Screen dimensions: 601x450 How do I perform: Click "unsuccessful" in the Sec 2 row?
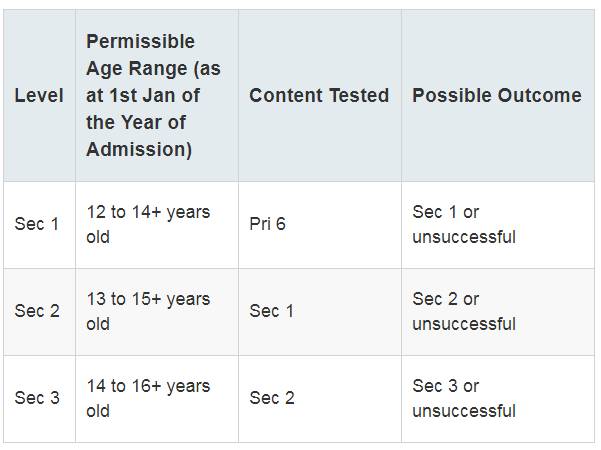[464, 324]
